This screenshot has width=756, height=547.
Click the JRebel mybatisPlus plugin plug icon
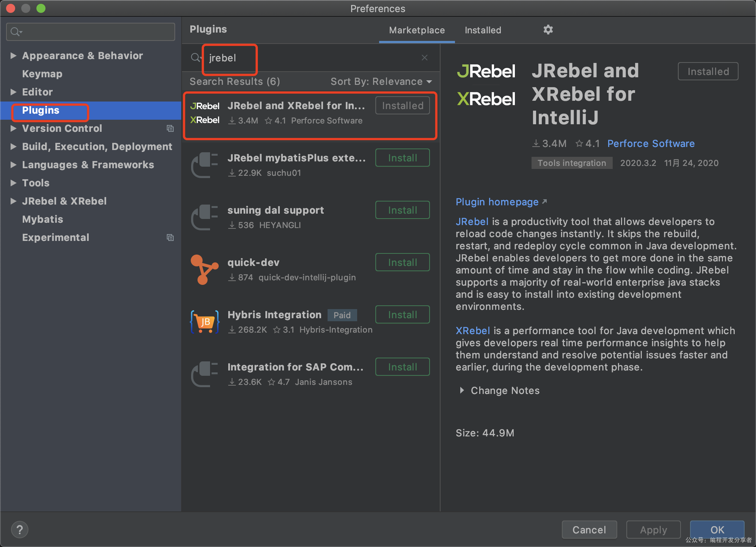[205, 165]
